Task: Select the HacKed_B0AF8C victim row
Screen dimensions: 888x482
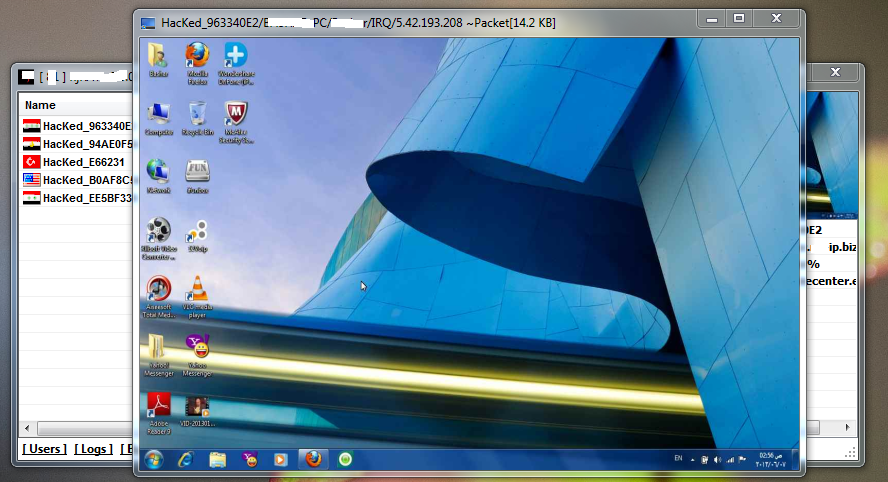Action: pos(77,180)
